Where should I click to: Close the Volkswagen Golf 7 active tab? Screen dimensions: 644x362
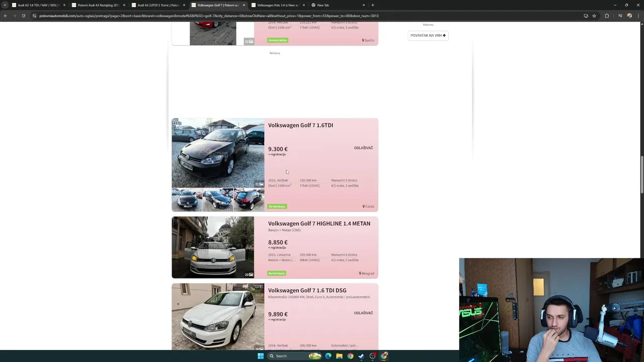[244, 5]
